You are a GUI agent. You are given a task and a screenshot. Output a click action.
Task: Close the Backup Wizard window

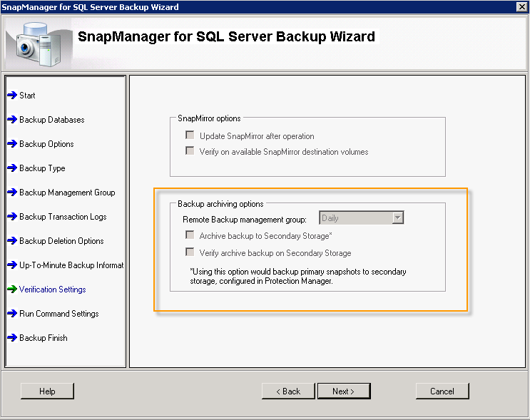coord(522,7)
